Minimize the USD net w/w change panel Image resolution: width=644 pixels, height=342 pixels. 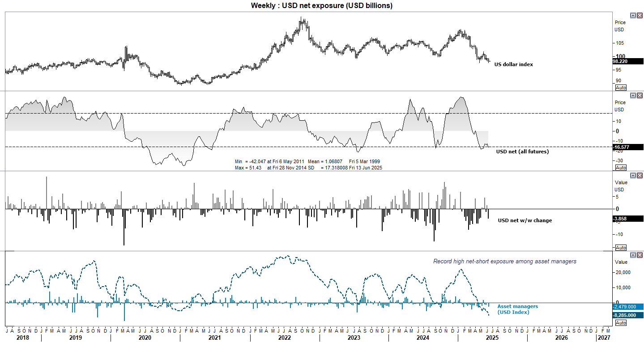point(633,175)
